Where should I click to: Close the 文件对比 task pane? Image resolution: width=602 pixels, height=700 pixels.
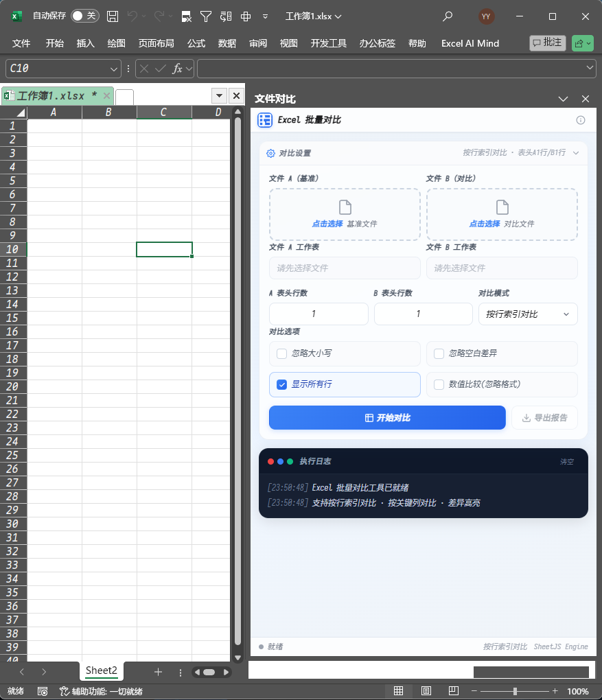(586, 99)
